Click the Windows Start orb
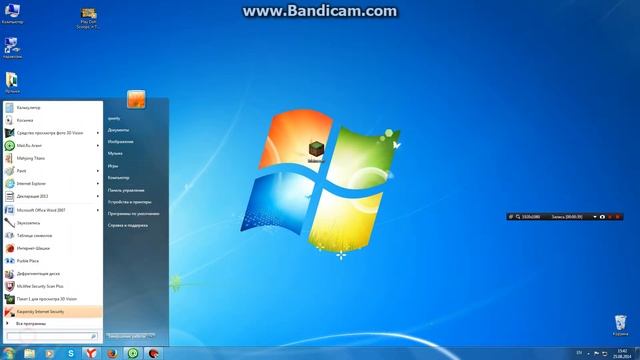The height and width of the screenshot is (360, 640). pyautogui.click(x=8, y=353)
